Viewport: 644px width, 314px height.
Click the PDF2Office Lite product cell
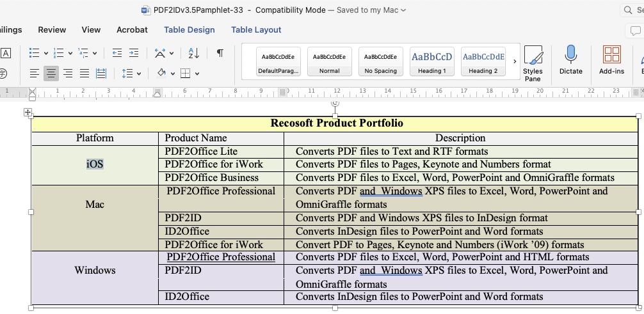221,152
